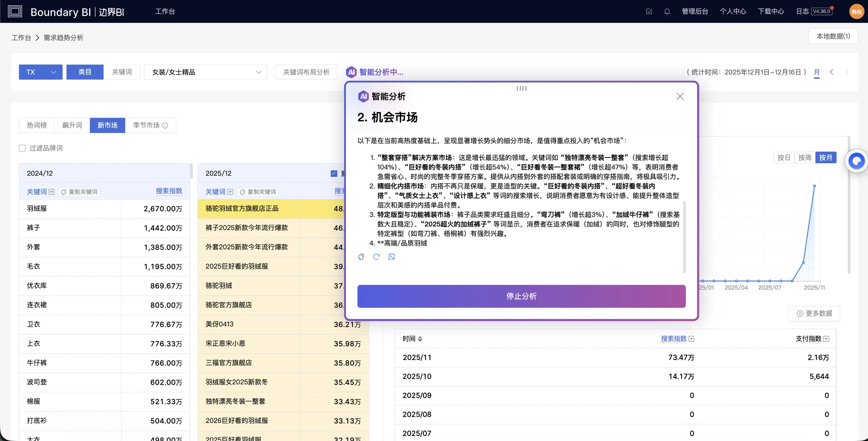Click the 复制关键词 copy keywords icon

pos(64,192)
